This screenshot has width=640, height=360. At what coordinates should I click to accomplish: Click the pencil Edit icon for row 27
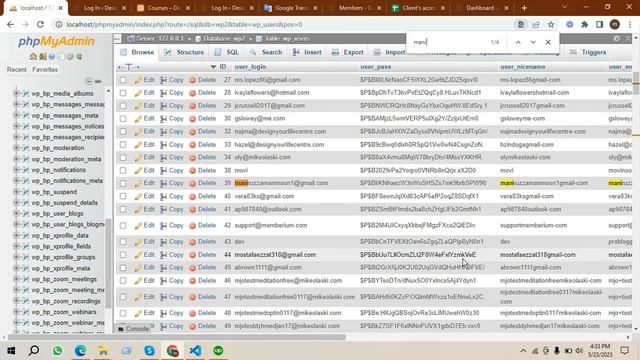click(x=138, y=80)
